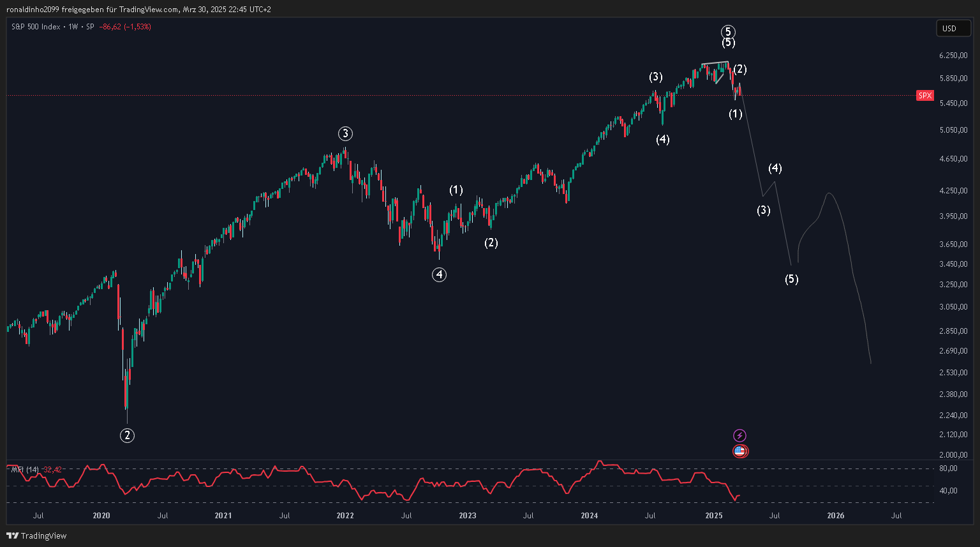
Task: Click the MFI value −32,42
Action: (x=52, y=470)
